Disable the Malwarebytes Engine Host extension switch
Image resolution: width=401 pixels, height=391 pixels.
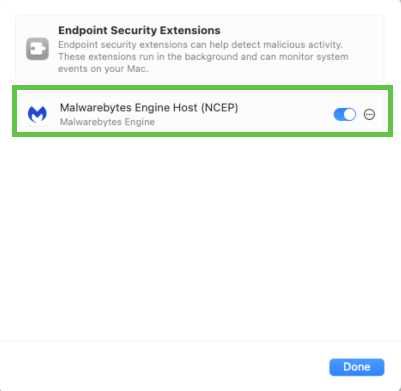[x=345, y=115]
